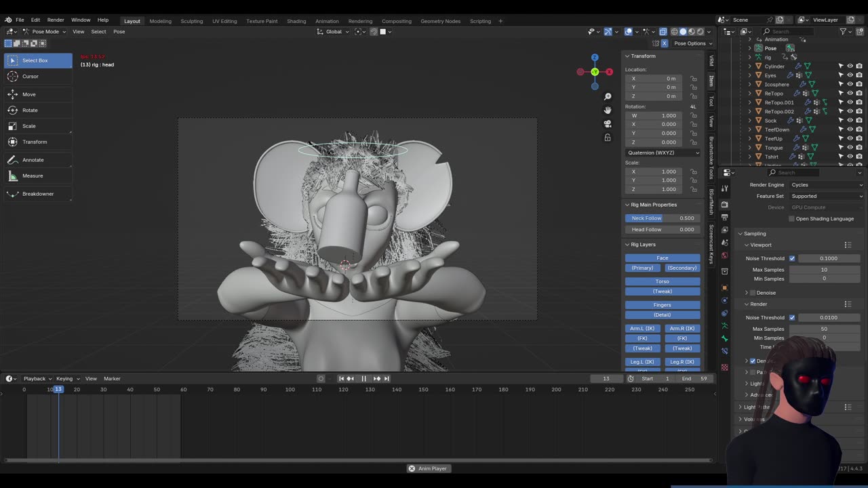Toggle Viewport Noise Threshold checkbox
Image resolution: width=868 pixels, height=488 pixels.
792,258
